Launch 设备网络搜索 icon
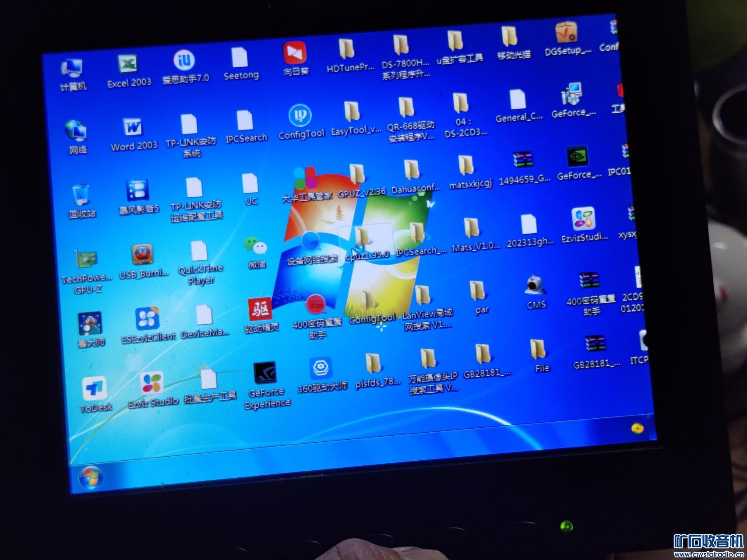 coord(310,242)
